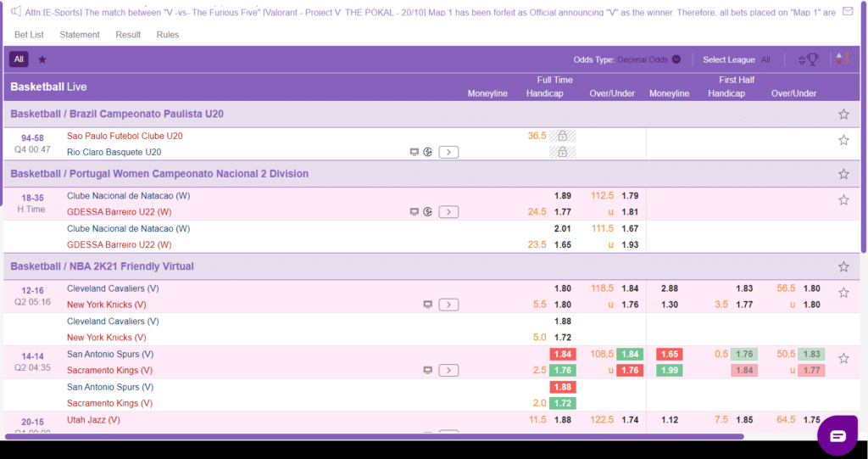Expand more markets for New York Knicks match
The image size is (868, 459).
point(448,305)
